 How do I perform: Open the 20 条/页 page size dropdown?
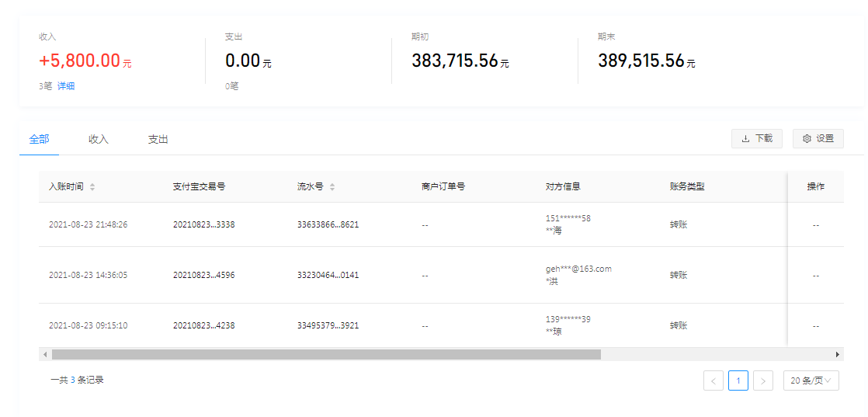(x=811, y=381)
